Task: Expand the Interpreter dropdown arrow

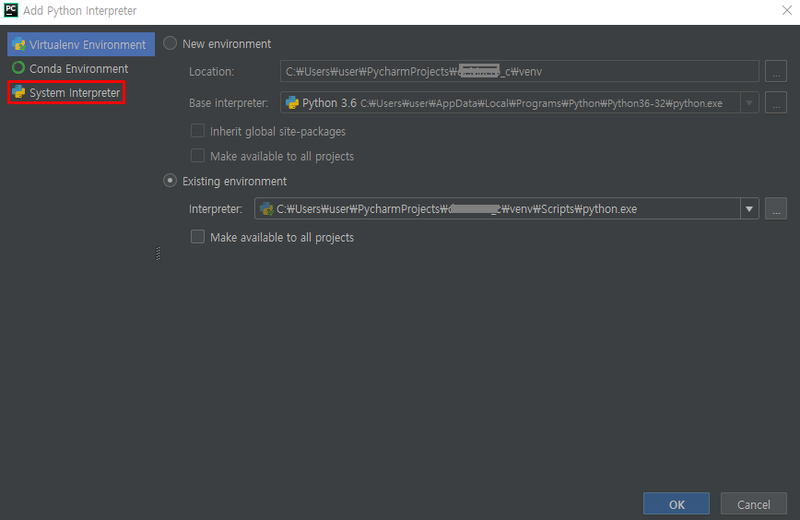Action: pyautogui.click(x=749, y=209)
